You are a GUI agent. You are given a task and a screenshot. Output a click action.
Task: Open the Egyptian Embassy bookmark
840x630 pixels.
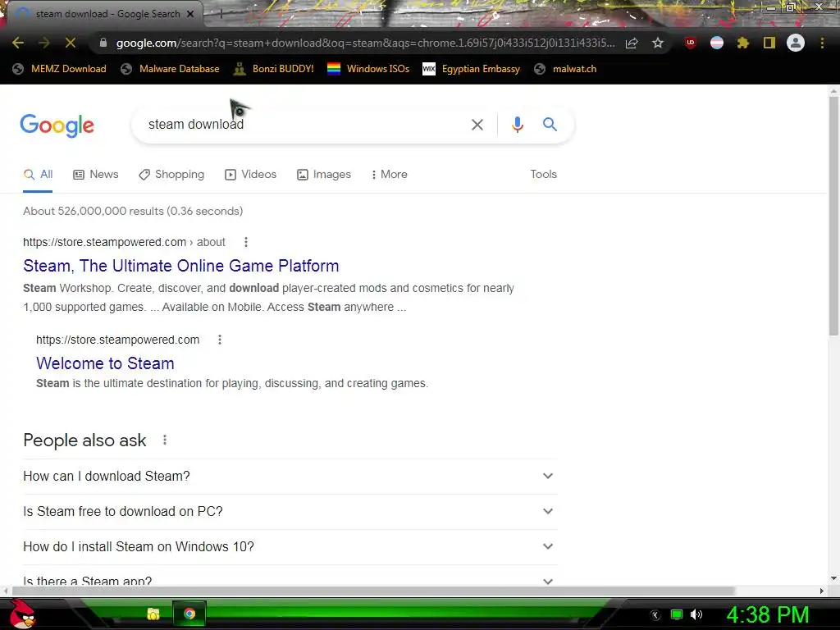(x=472, y=69)
